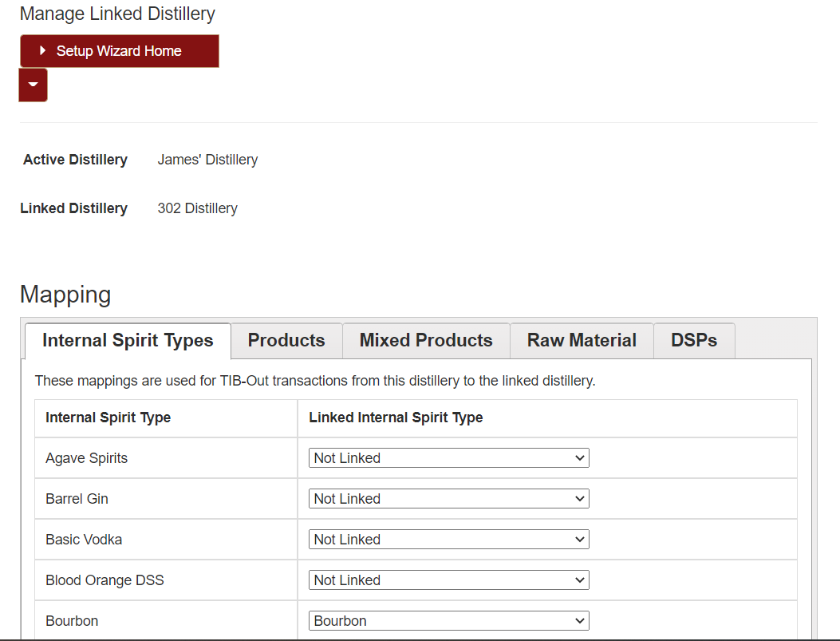Click the chevron on the Bourbon dropdown
The width and height of the screenshot is (840, 641).
tap(580, 621)
